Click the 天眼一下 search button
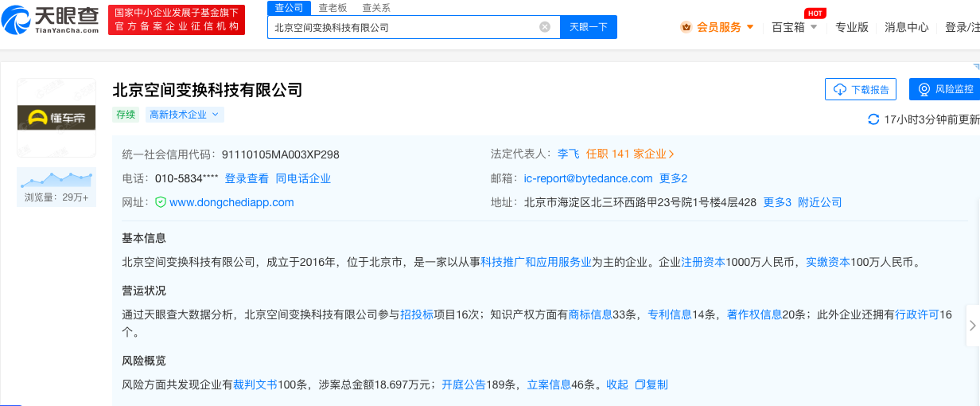 click(589, 27)
